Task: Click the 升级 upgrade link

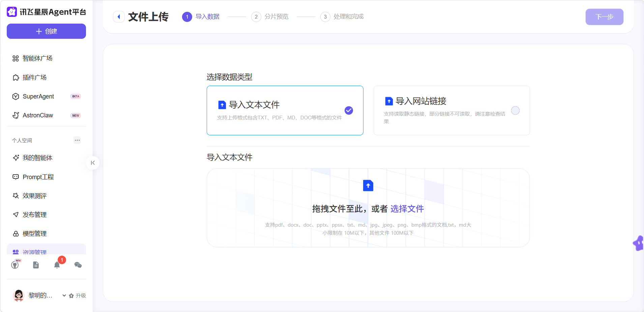Action: 78,295
